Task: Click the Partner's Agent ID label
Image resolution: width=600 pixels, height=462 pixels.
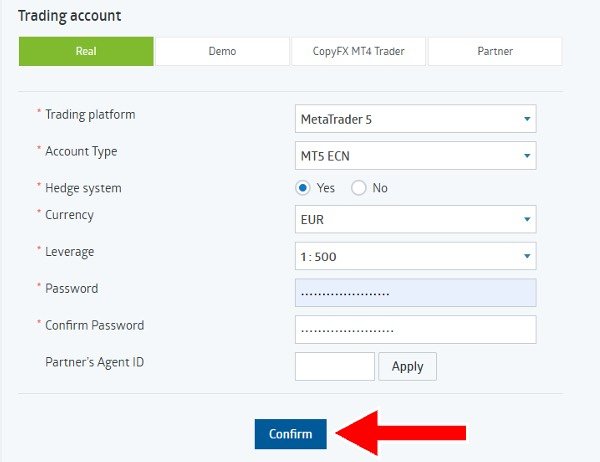Action: [95, 362]
